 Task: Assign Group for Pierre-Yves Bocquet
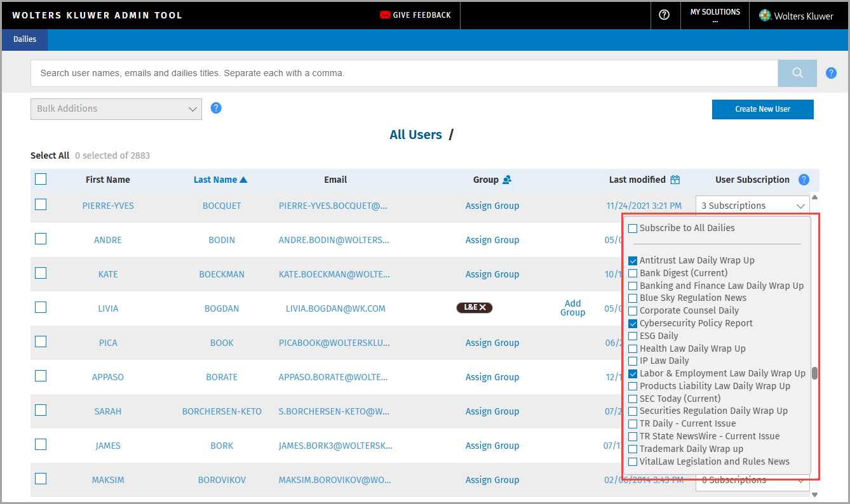click(x=492, y=206)
